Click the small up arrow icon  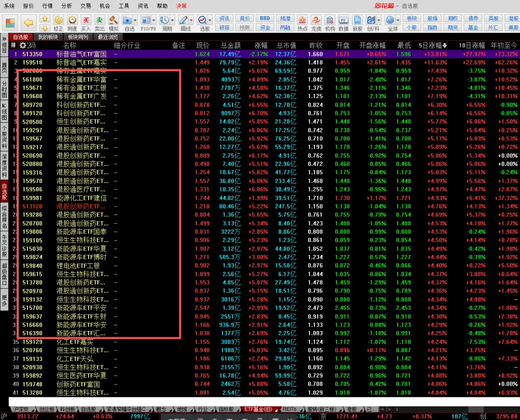45,19
